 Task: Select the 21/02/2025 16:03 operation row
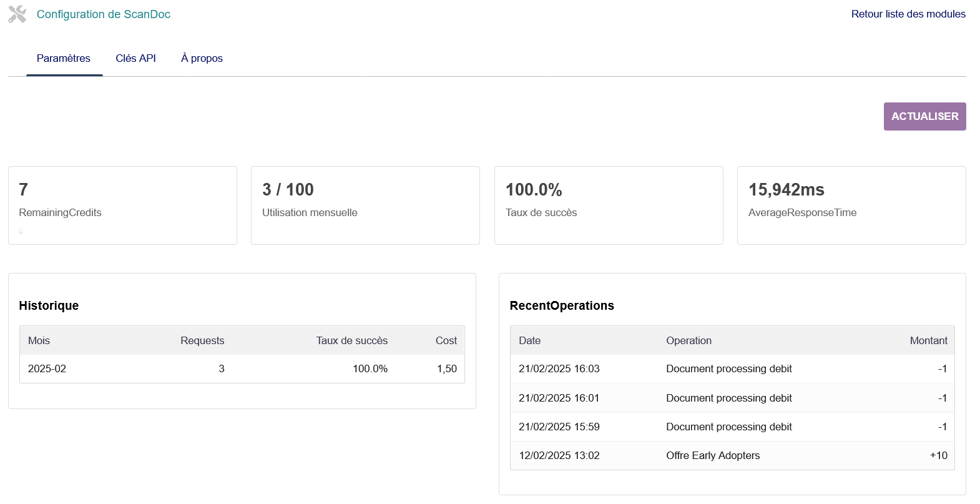click(732, 368)
